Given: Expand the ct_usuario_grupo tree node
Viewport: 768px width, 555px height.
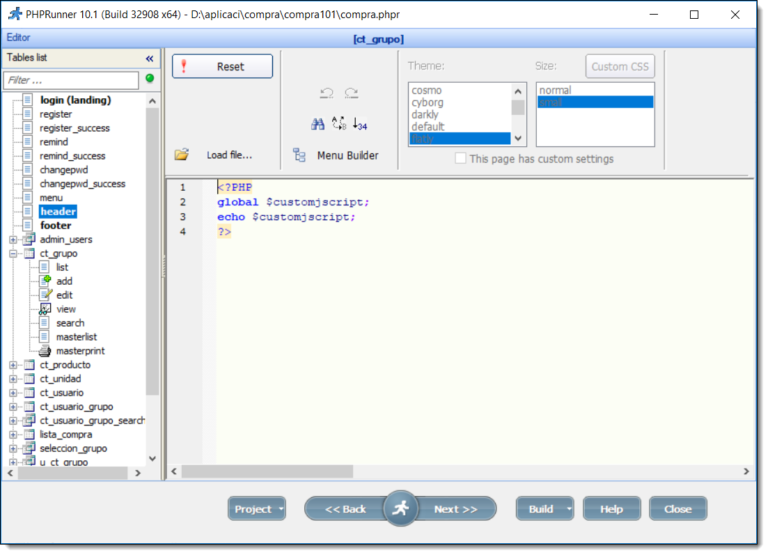Looking at the screenshot, I should (13, 407).
